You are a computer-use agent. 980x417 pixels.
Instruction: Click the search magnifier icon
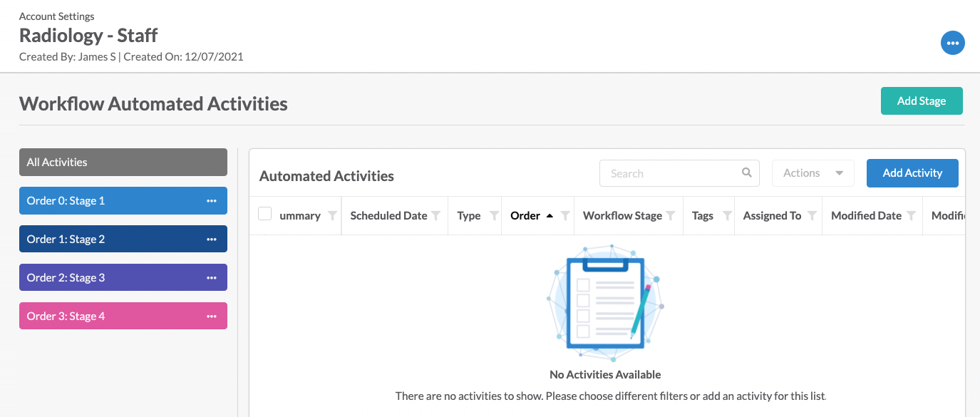pyautogui.click(x=747, y=173)
